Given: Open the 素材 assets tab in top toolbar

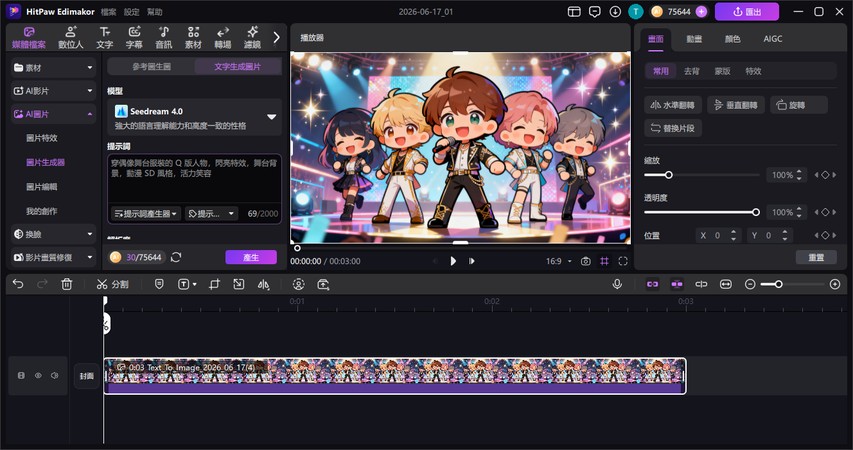Looking at the screenshot, I should click(193, 38).
